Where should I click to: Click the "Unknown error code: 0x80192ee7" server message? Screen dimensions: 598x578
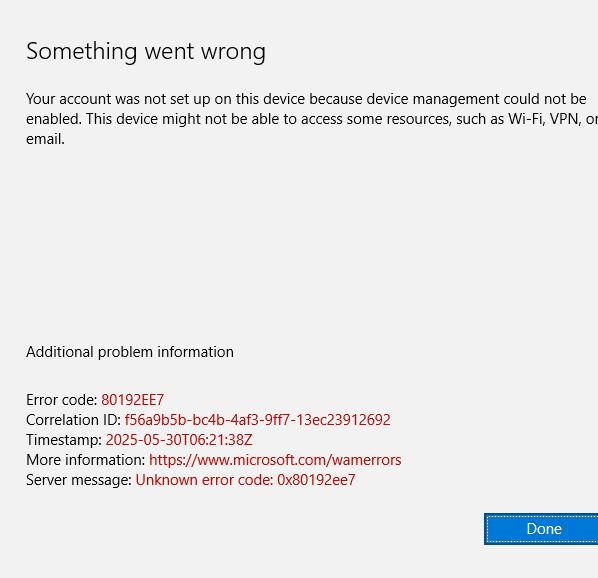(x=245, y=480)
